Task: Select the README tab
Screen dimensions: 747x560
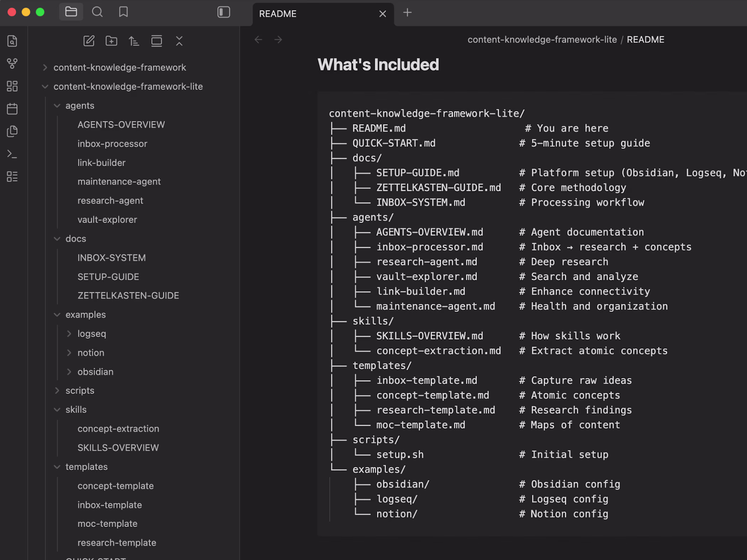Action: click(277, 14)
